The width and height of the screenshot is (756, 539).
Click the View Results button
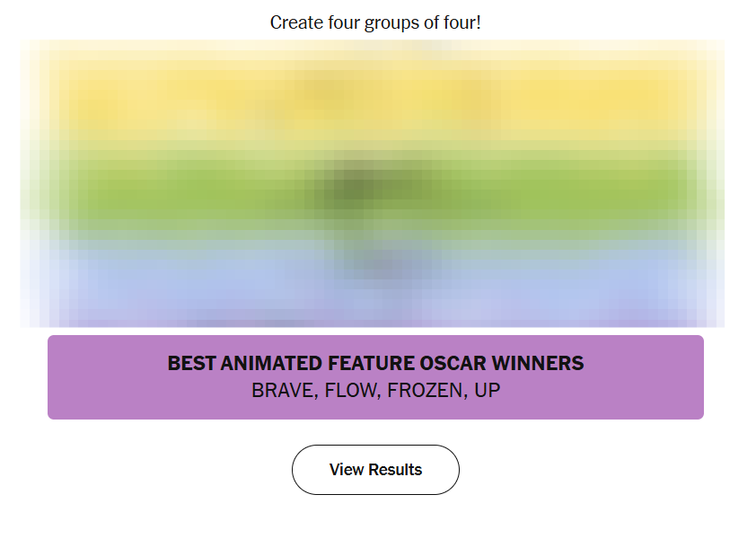[x=375, y=470]
